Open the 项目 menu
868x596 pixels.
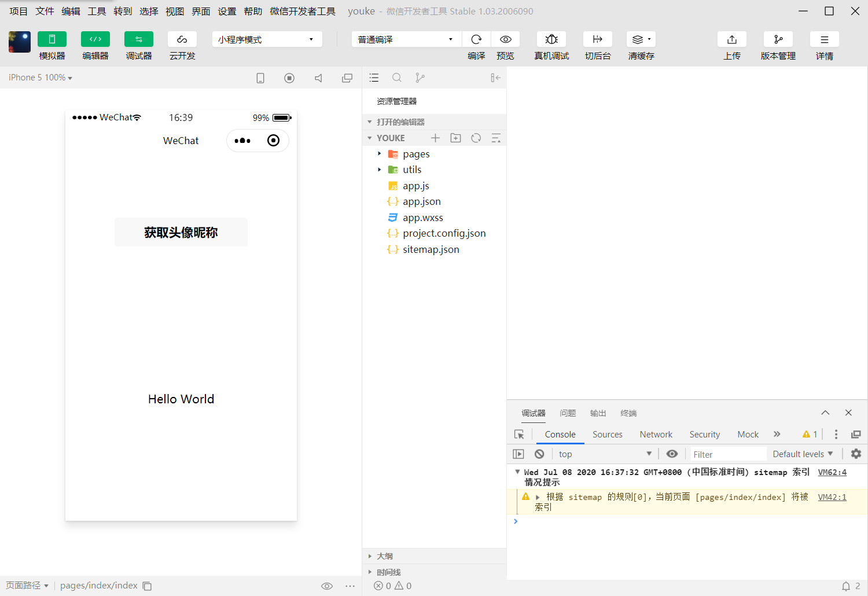[x=19, y=11]
